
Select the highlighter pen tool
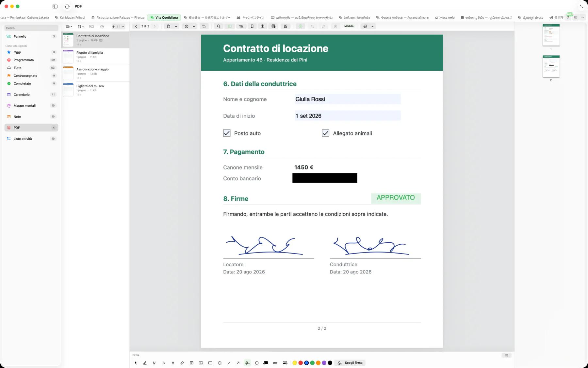[x=145, y=363]
